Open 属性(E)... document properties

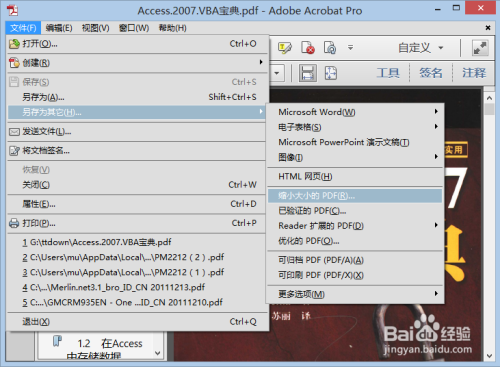[138, 204]
